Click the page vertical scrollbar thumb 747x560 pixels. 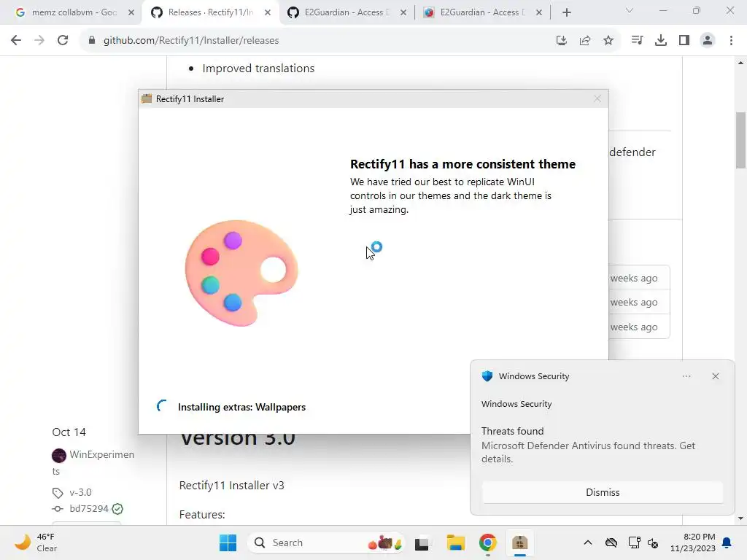(x=740, y=140)
